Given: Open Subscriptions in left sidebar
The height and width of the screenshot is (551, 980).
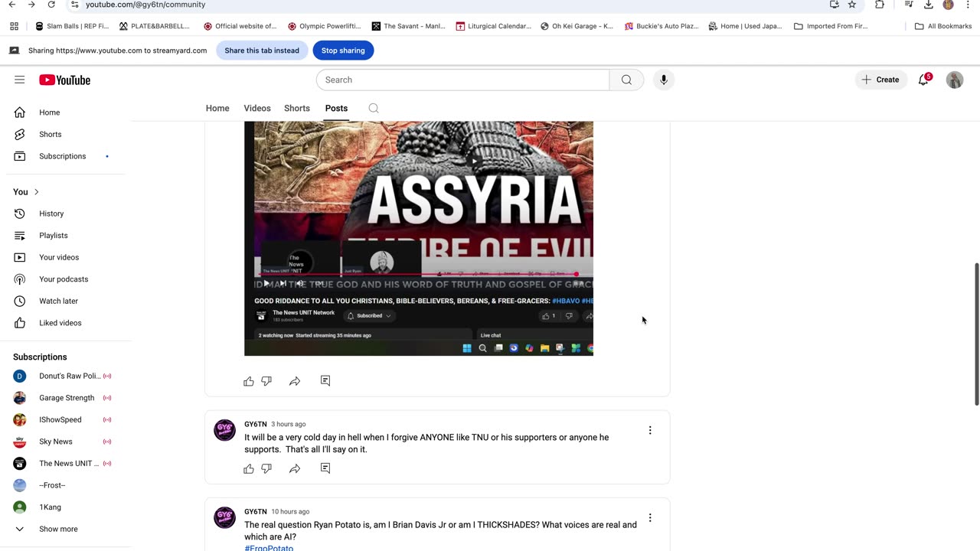Looking at the screenshot, I should coord(66,156).
